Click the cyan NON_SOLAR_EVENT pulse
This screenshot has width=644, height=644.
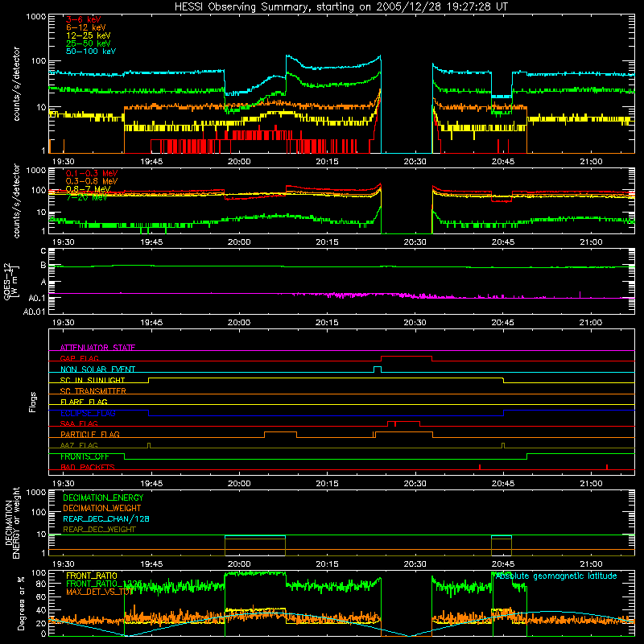point(378,367)
